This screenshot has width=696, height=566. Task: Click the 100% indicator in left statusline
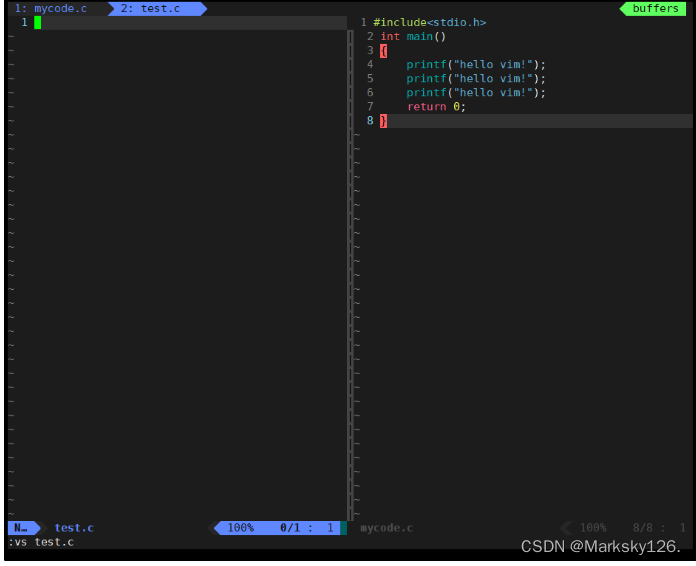point(241,528)
